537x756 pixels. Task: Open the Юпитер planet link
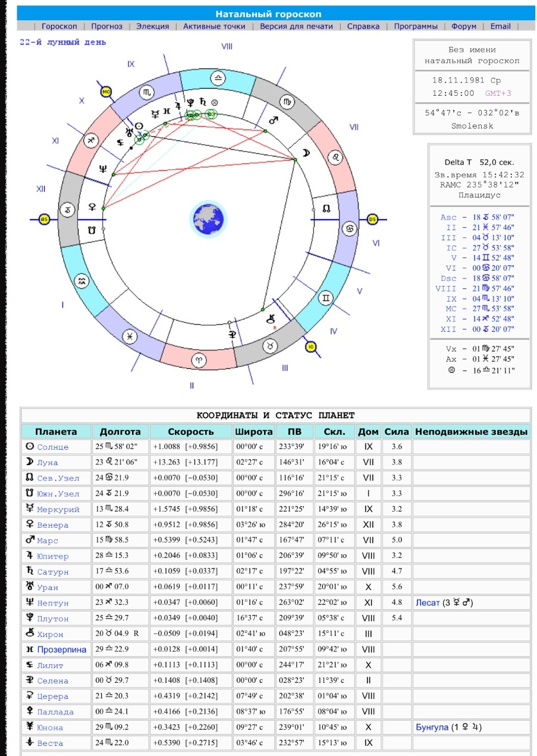coord(53,557)
